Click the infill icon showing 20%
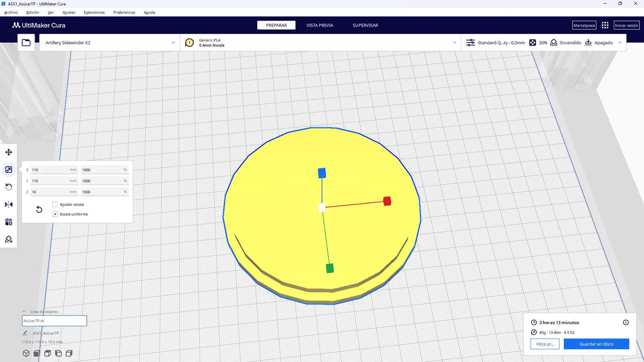 tap(533, 43)
